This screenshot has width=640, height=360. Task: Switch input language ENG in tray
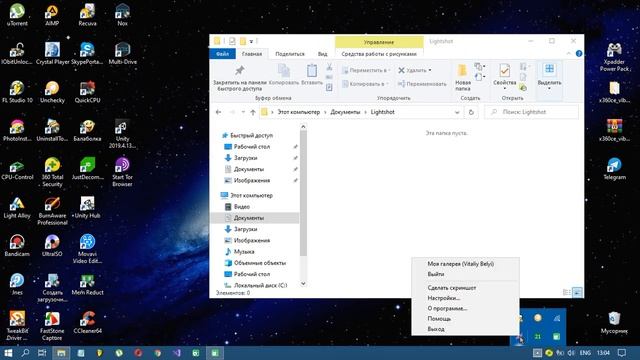click(585, 353)
